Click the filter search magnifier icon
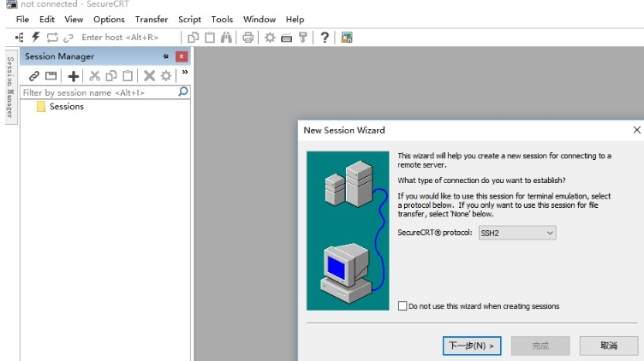Viewport: 644px width, 361px height. [183, 92]
